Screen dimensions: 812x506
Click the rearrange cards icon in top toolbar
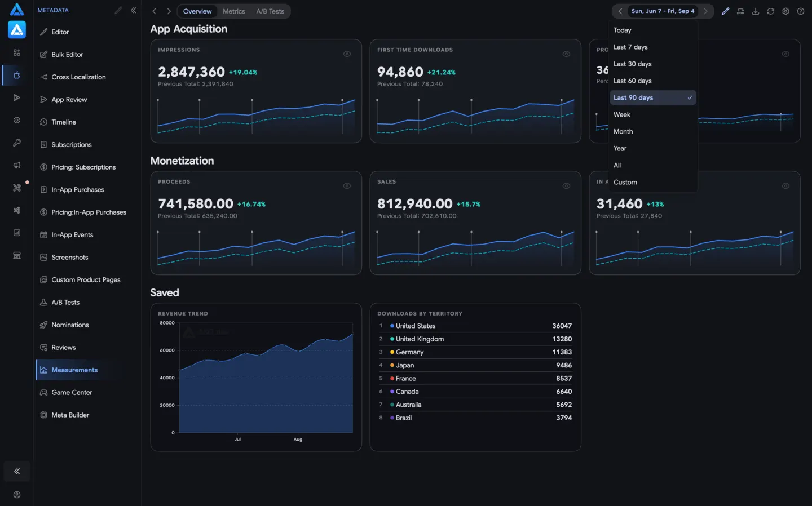pyautogui.click(x=740, y=11)
